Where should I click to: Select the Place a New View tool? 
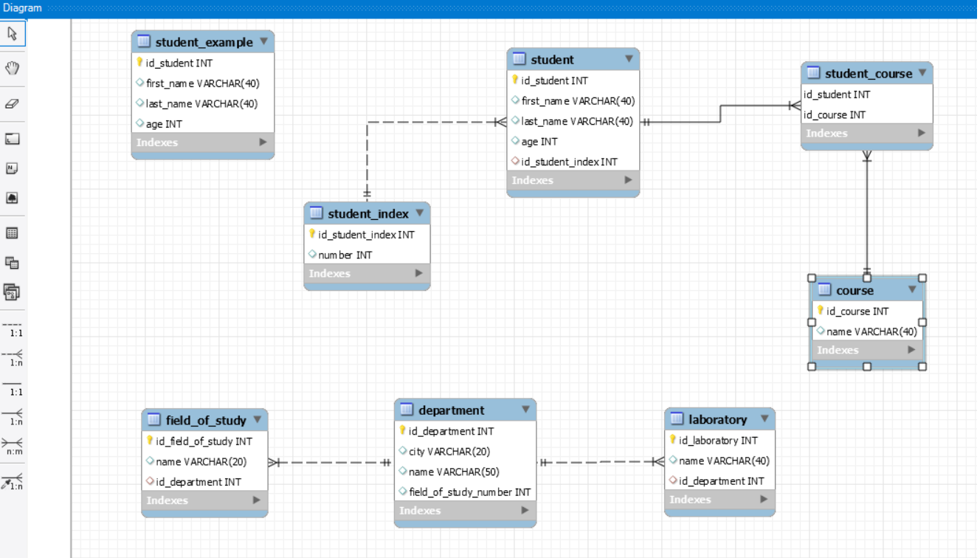13,262
